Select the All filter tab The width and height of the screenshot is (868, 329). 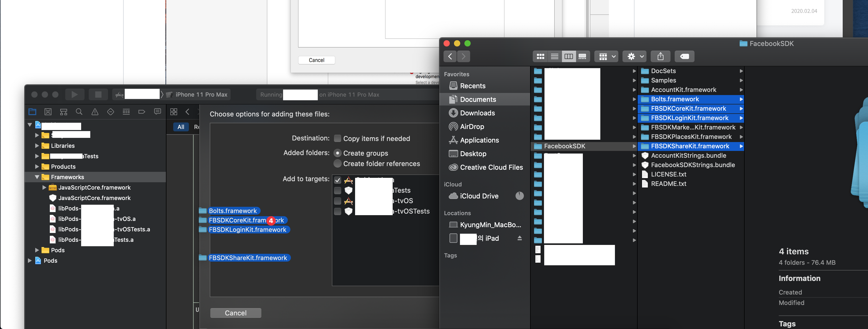click(181, 127)
